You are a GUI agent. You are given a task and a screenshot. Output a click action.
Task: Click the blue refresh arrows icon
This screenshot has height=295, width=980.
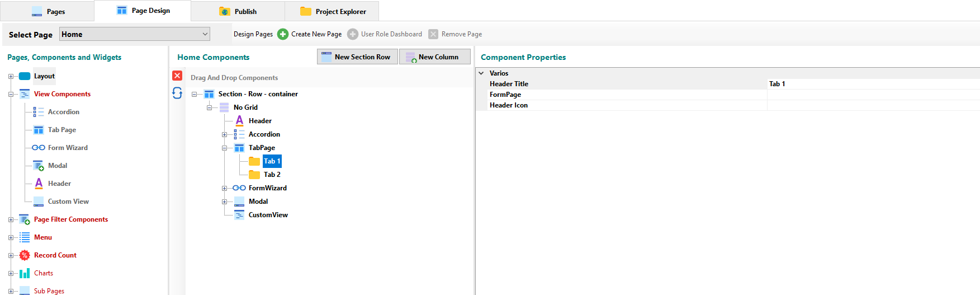[x=177, y=93]
